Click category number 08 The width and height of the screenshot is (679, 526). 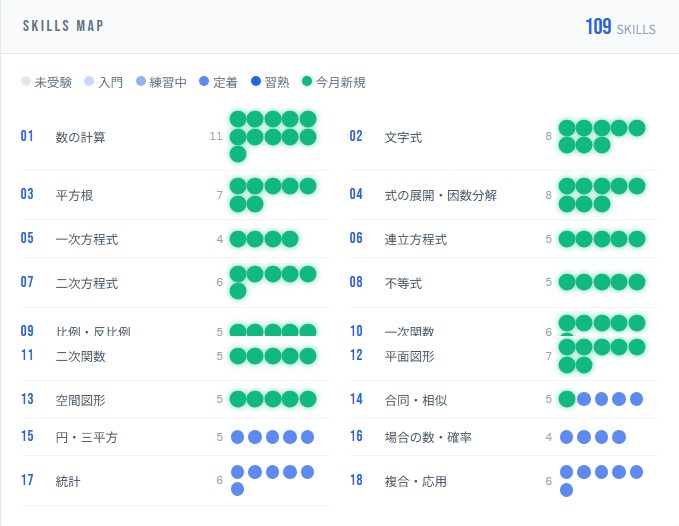pos(356,282)
